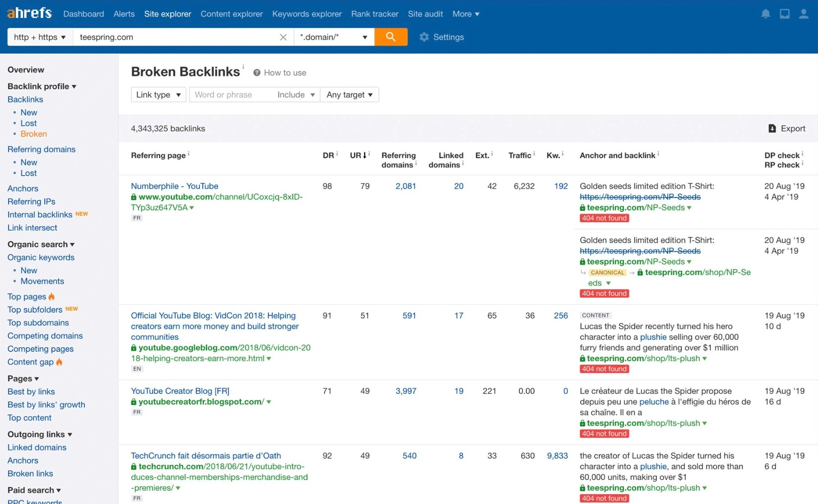Click Lost under Referring domains
Screen dimensions: 818x504
point(28,173)
